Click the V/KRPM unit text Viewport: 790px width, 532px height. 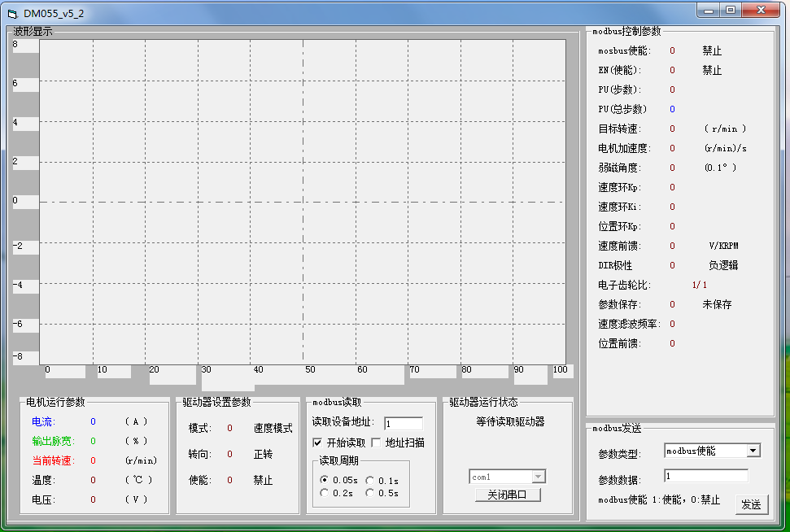tap(723, 246)
